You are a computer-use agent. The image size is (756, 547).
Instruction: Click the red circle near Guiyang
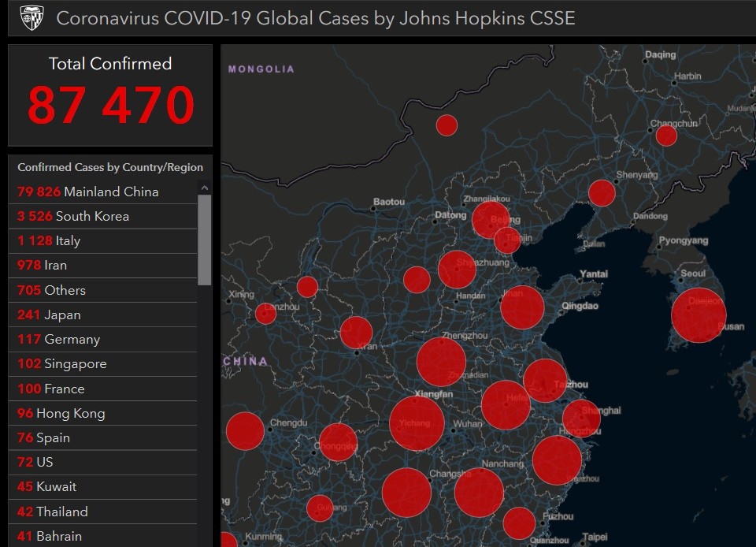(320, 508)
